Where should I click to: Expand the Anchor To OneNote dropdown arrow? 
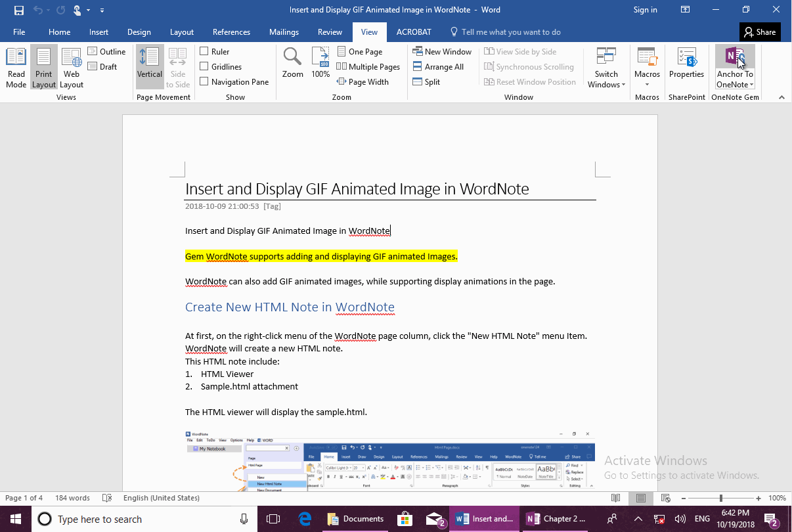[751, 85]
